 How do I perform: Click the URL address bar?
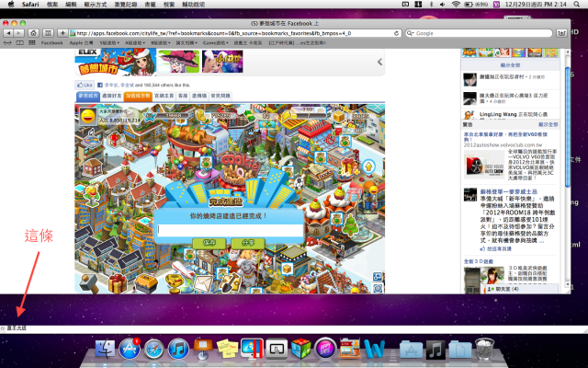point(234,33)
